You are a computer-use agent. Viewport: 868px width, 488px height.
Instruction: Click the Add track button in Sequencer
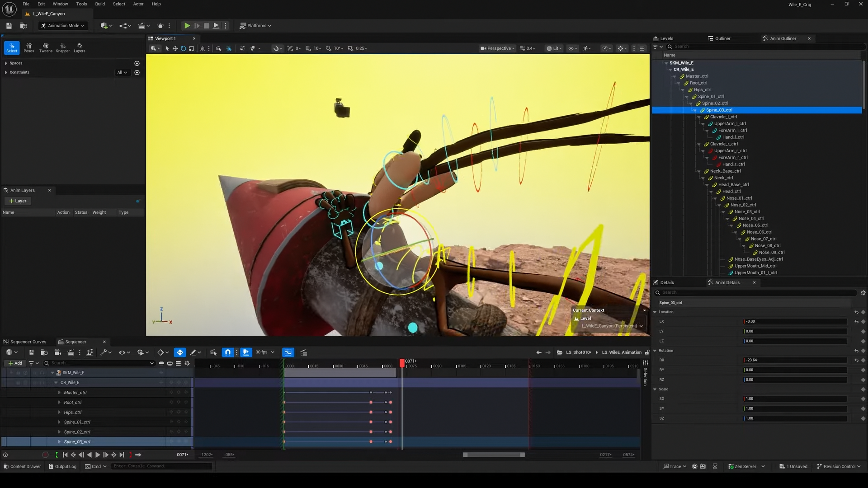pyautogui.click(x=15, y=363)
